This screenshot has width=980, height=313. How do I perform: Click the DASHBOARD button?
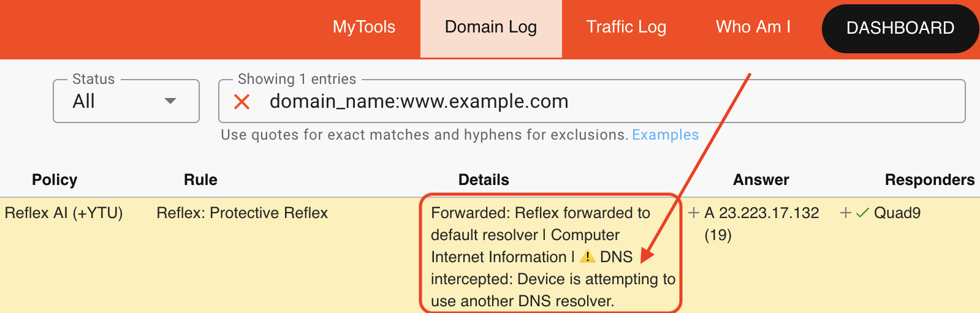coord(900,28)
